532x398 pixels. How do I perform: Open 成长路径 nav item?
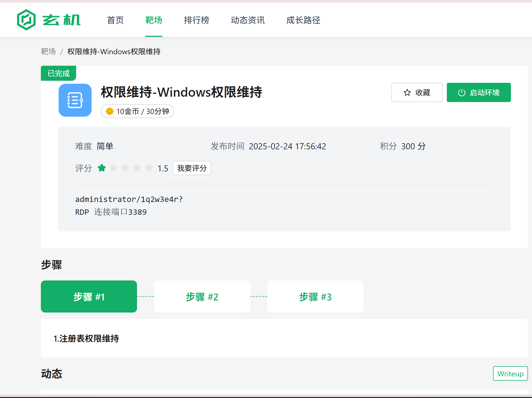pos(303,20)
